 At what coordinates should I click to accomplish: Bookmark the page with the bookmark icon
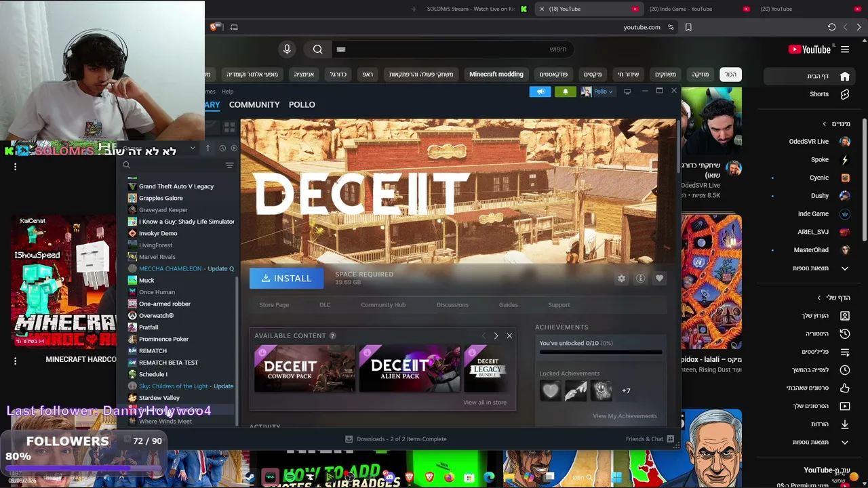[x=688, y=27]
